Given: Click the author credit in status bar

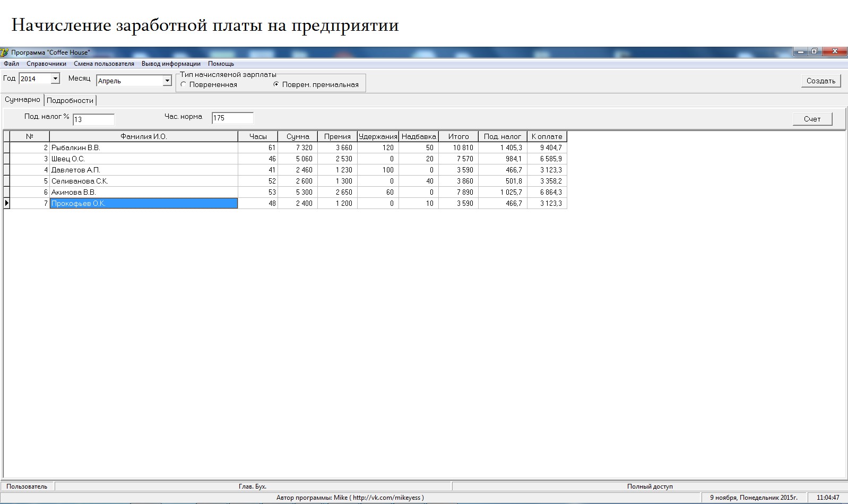Looking at the screenshot, I should [350, 498].
